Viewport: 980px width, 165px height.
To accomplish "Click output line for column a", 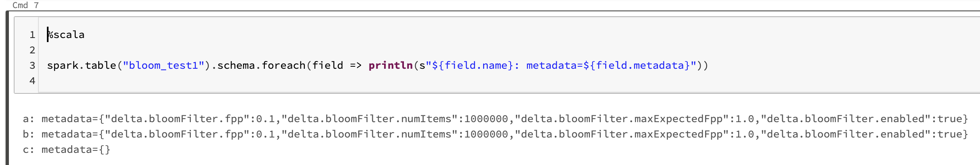I will pyautogui.click(x=495, y=119).
